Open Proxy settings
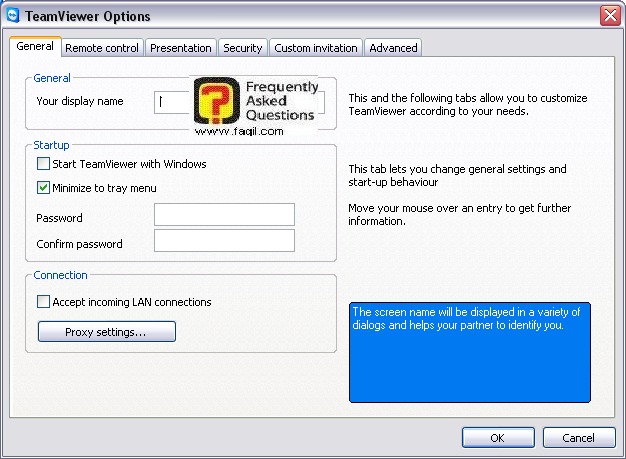The height and width of the screenshot is (459, 626). click(106, 331)
